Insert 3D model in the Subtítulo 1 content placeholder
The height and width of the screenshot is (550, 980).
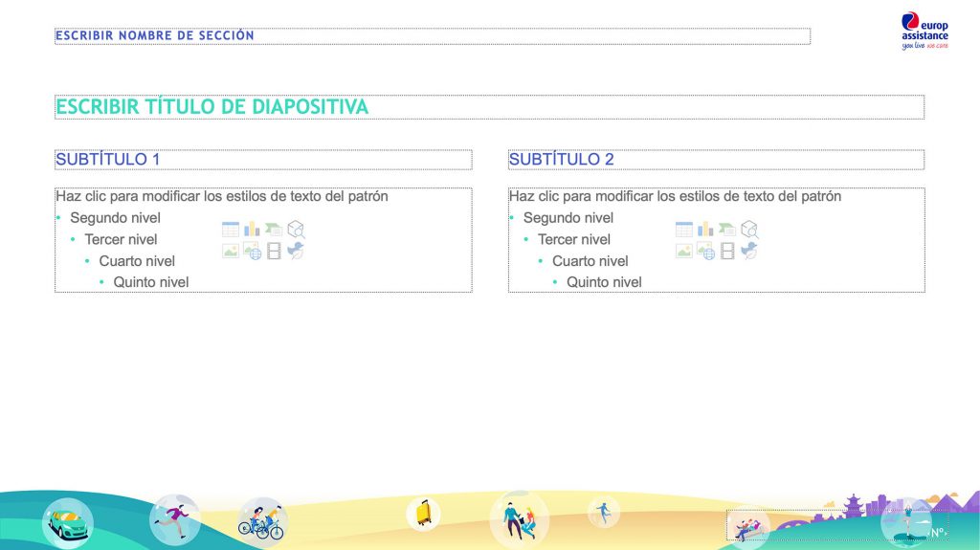coord(296,230)
